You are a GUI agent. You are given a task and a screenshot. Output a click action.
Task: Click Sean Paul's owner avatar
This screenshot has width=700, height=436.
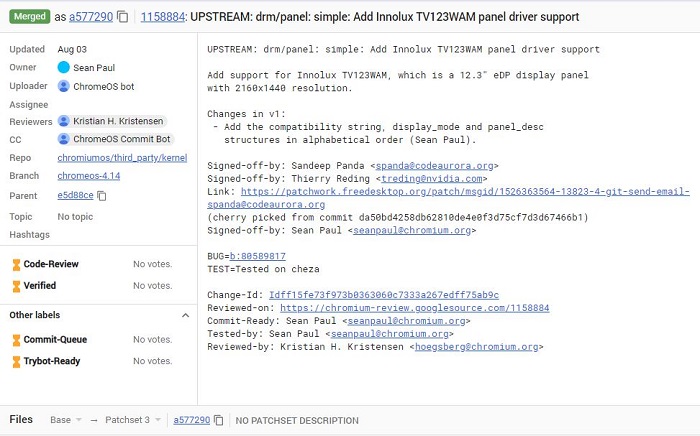(64, 67)
